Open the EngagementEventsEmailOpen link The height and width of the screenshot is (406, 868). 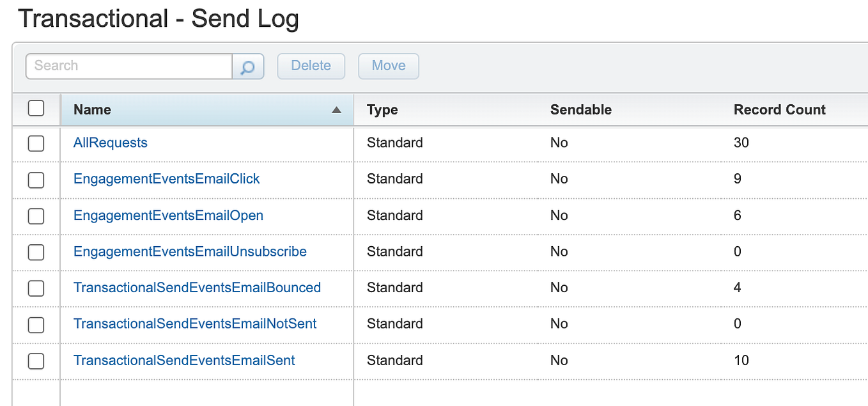[169, 215]
